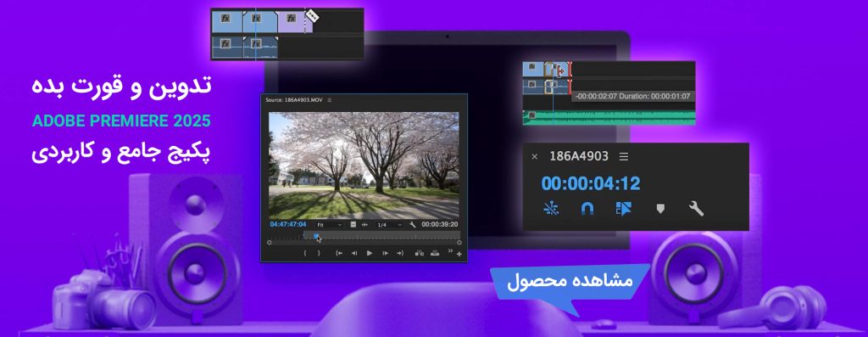Open Source: 186A4903.MOV panel menu
The image size is (868, 337).
point(330,100)
